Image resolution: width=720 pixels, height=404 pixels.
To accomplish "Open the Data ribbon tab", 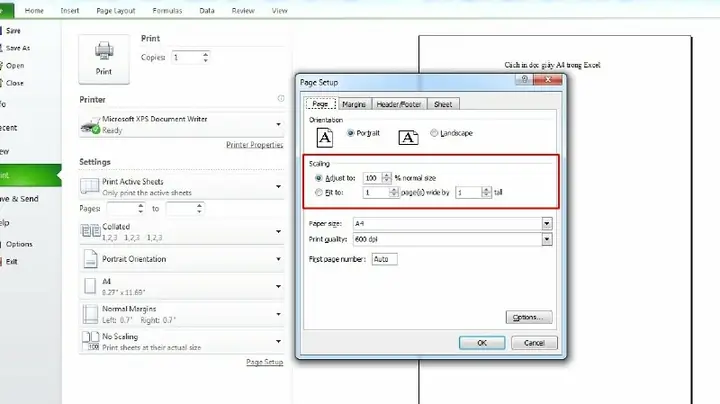I will tap(207, 11).
